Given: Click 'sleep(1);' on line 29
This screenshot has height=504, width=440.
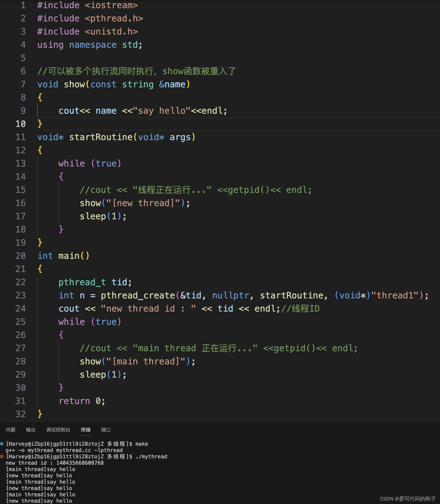Looking at the screenshot, I should coord(103,374).
